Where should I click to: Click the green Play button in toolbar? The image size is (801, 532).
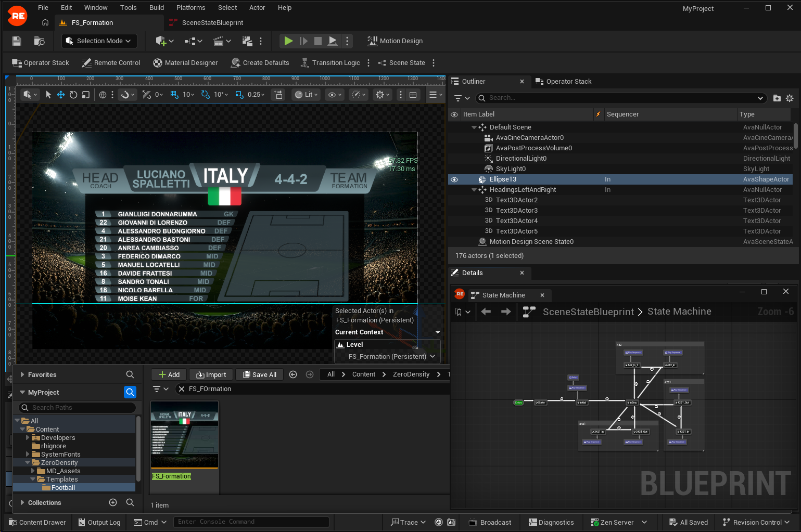click(288, 41)
